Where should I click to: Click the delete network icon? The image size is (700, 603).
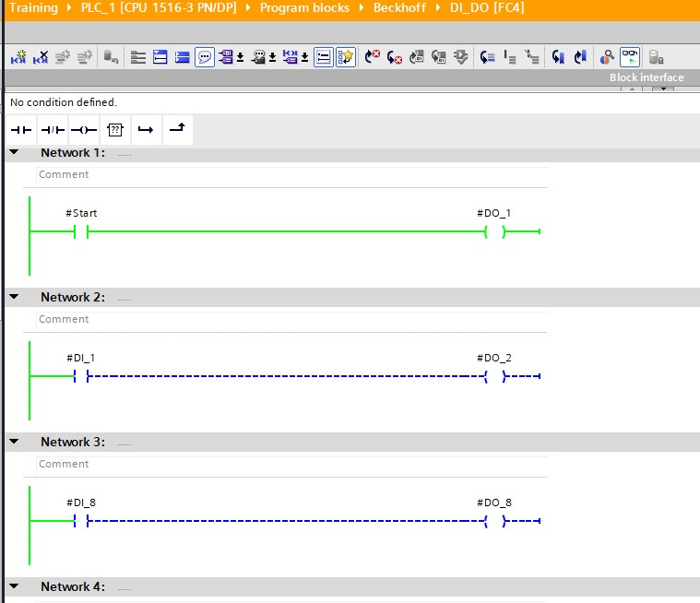pos(41,57)
